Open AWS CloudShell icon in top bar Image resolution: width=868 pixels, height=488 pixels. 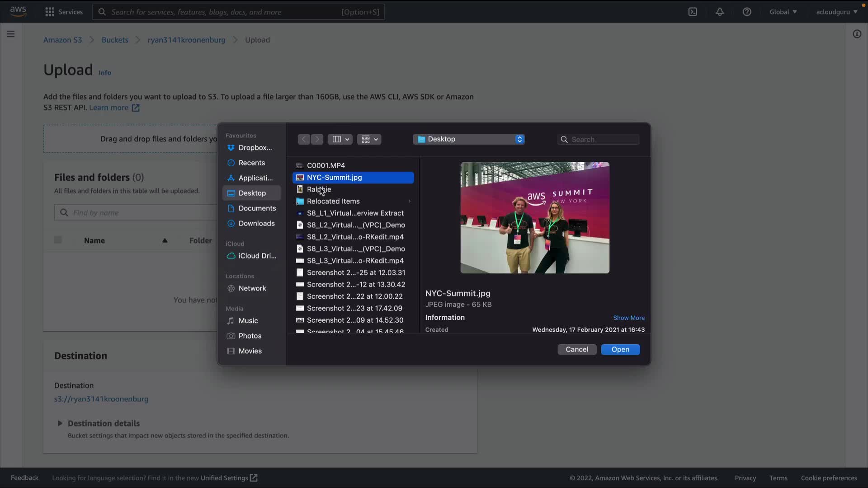[x=693, y=12]
